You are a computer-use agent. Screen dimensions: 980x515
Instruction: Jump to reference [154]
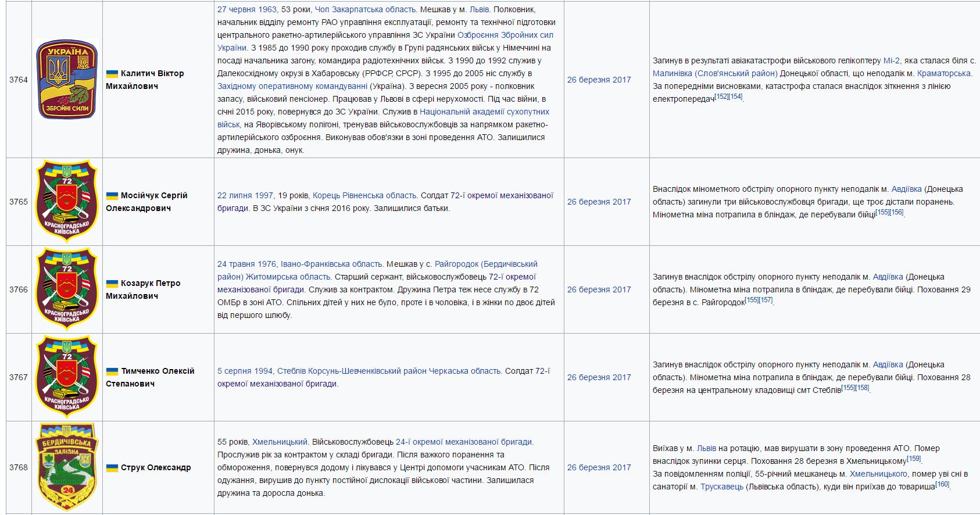[736, 96]
